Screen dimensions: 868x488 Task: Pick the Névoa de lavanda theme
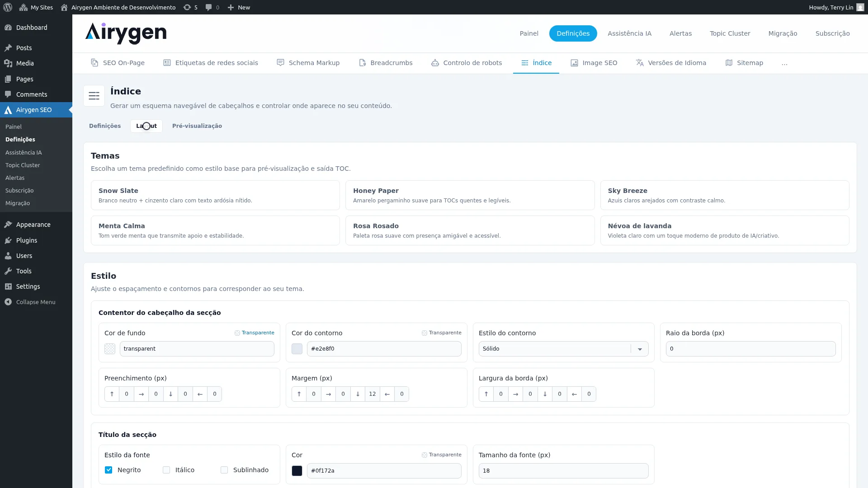pyautogui.click(x=725, y=230)
